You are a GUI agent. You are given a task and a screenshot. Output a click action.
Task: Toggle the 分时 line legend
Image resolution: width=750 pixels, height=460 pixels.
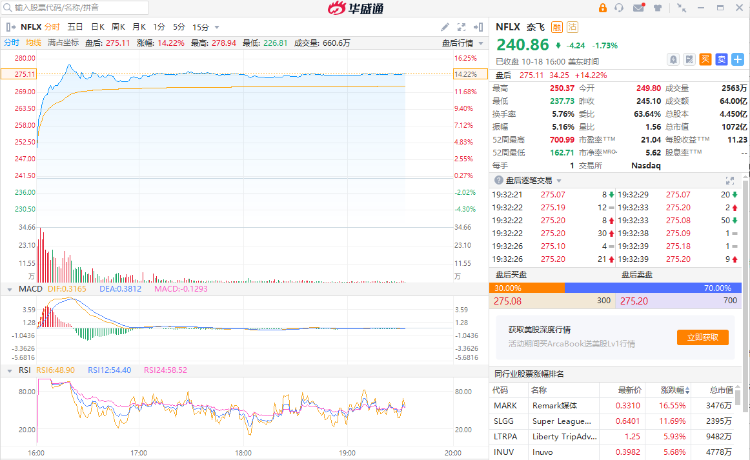11,43
